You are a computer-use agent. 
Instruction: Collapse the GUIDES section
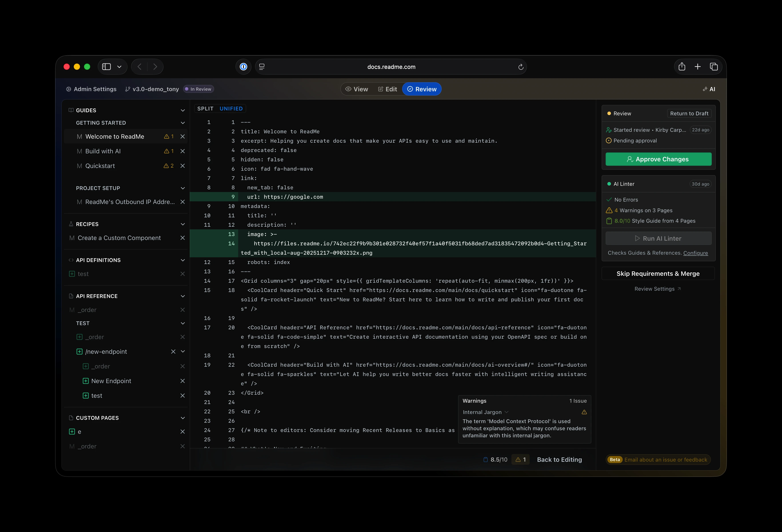(182, 110)
